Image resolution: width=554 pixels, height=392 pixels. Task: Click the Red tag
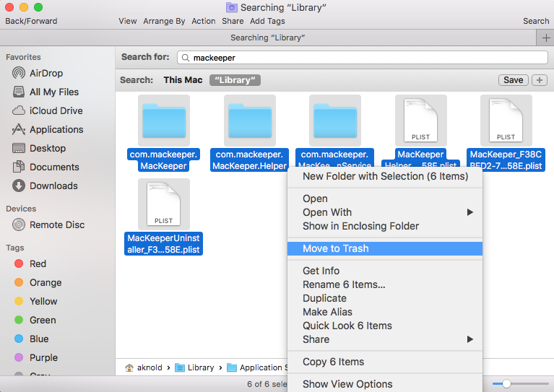(30, 263)
